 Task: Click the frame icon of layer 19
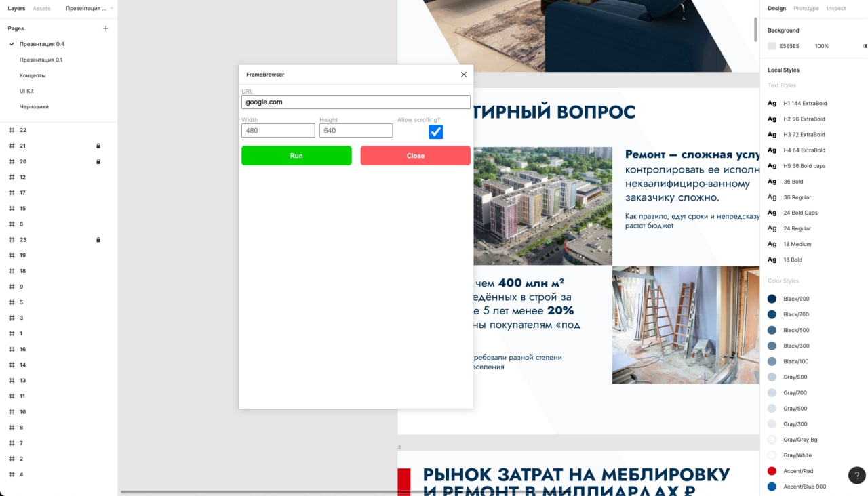click(x=12, y=255)
